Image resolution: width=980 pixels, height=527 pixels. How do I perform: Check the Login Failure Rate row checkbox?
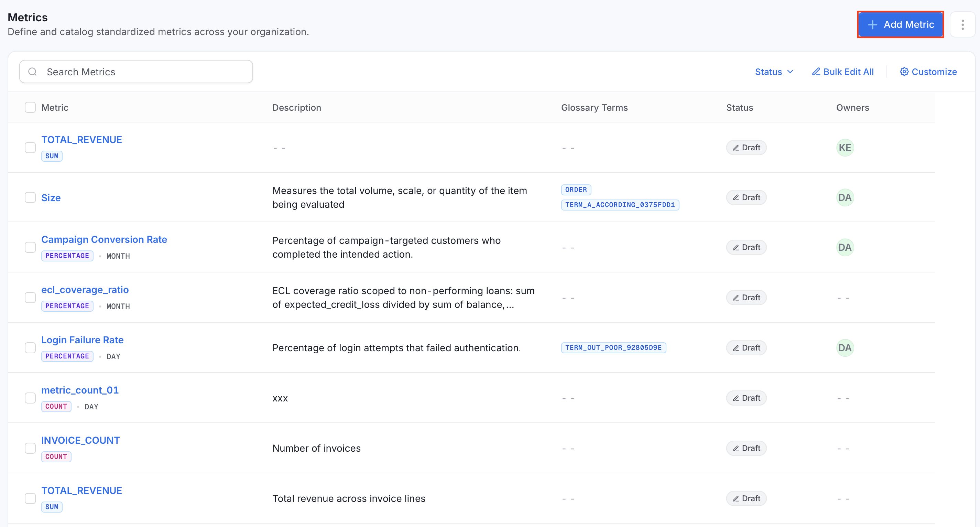(x=30, y=348)
